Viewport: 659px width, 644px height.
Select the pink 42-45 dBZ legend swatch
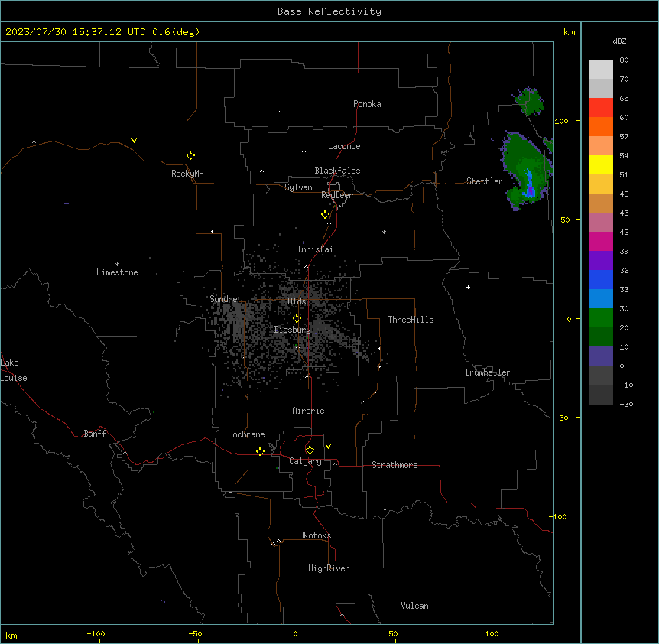click(601, 222)
